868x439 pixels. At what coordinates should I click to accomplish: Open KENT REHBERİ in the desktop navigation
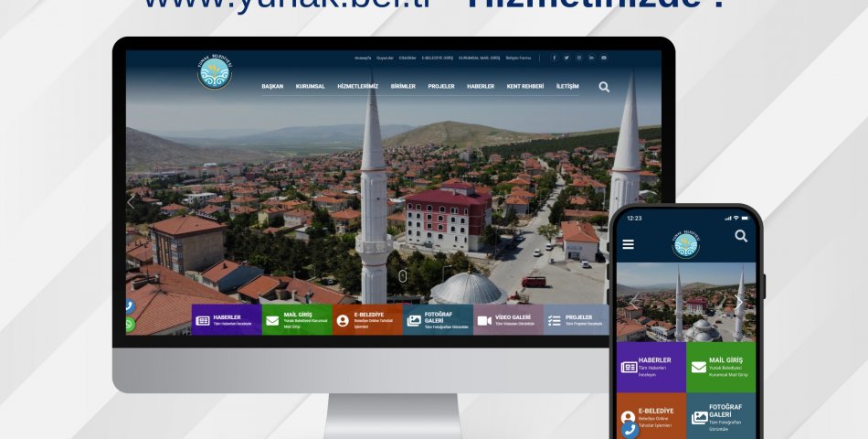(x=524, y=87)
